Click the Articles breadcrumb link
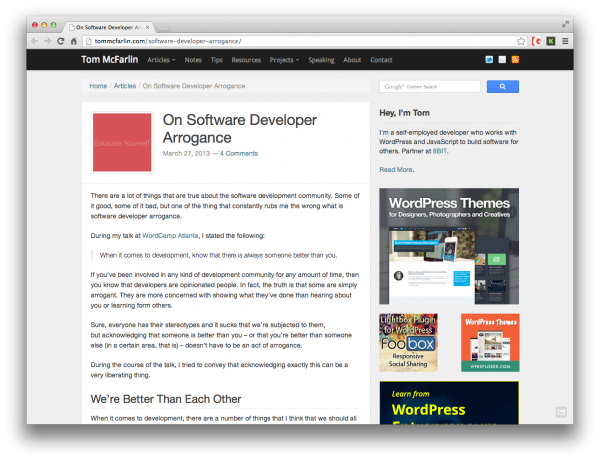The height and width of the screenshot is (461, 600). click(x=125, y=86)
